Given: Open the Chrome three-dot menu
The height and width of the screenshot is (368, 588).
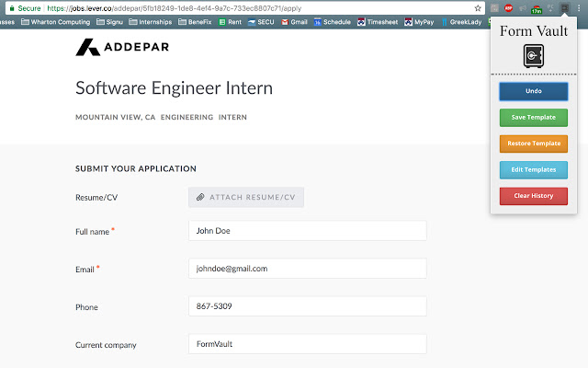Looking at the screenshot, I should pyautogui.click(x=579, y=8).
